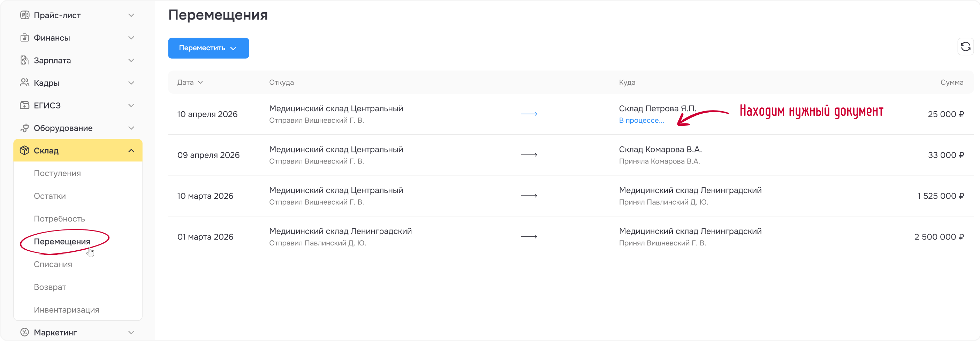Click the ЕГИСЗ sidebar icon
This screenshot has height=341, width=980.
(x=25, y=105)
